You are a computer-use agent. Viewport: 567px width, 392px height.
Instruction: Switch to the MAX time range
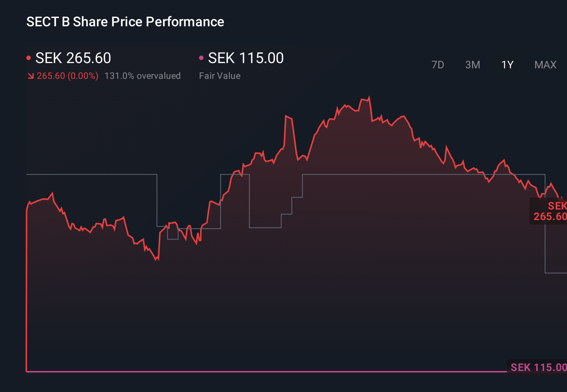545,65
